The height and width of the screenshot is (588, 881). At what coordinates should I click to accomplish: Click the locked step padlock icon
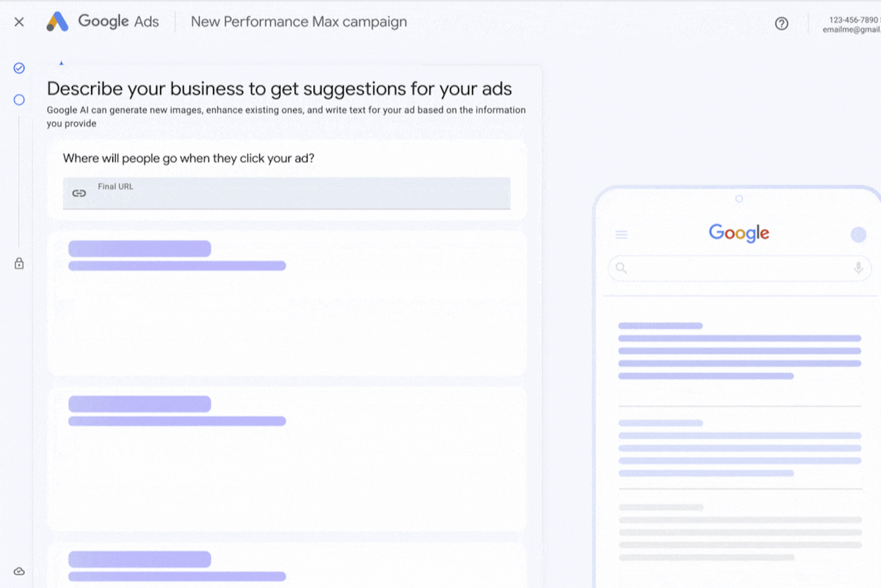pyautogui.click(x=19, y=264)
